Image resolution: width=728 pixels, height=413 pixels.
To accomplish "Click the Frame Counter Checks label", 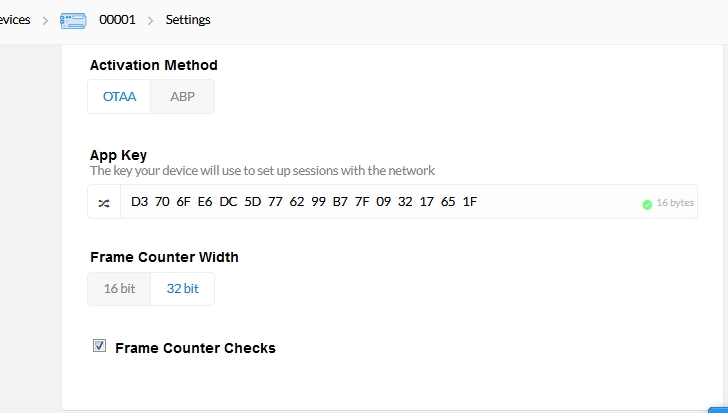I will [x=195, y=348].
